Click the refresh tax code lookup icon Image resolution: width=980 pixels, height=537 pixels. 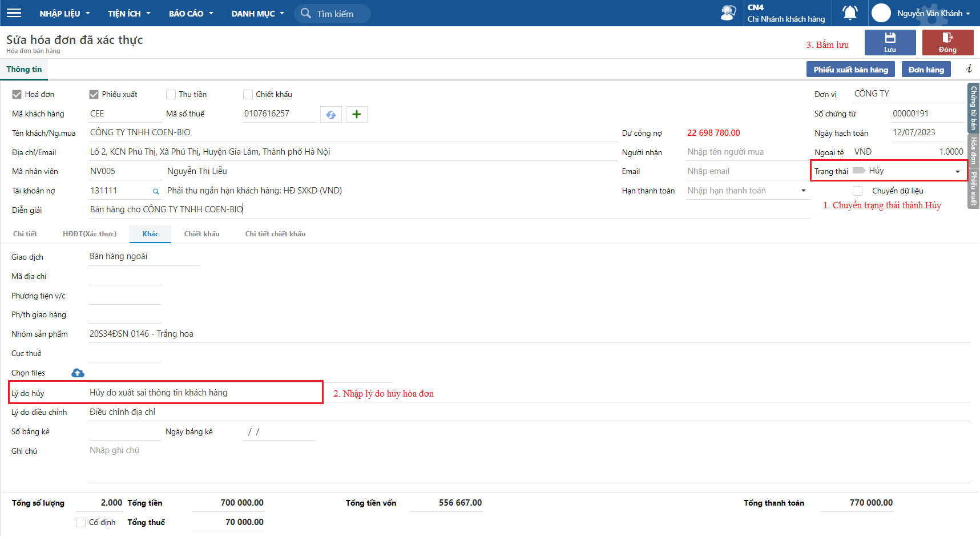pyautogui.click(x=331, y=115)
